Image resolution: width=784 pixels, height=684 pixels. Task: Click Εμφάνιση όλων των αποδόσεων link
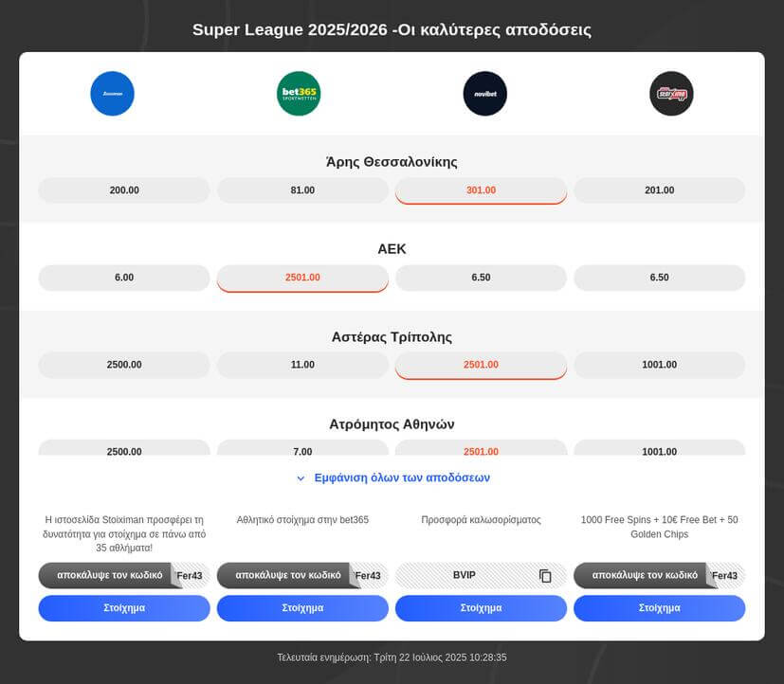[x=402, y=477]
